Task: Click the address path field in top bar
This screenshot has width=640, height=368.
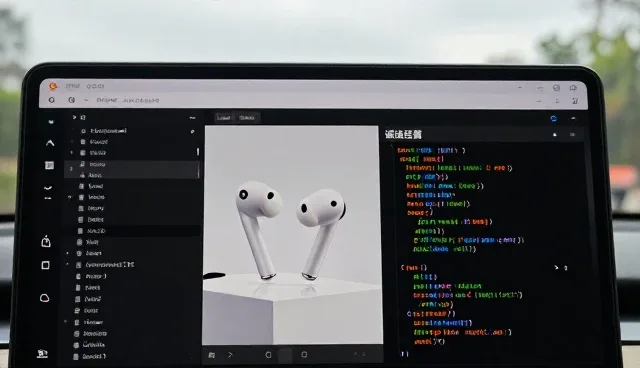Action: click(128, 100)
